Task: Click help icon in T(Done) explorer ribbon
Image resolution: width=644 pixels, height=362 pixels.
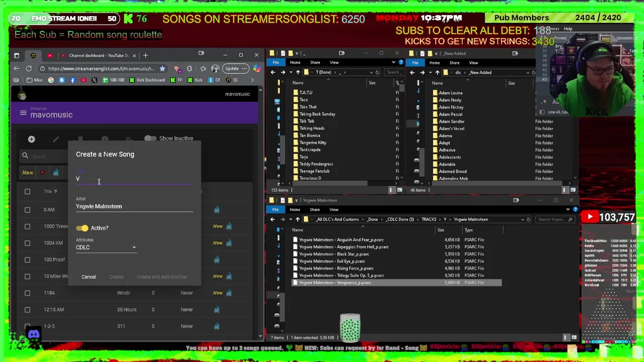Action: [400, 62]
